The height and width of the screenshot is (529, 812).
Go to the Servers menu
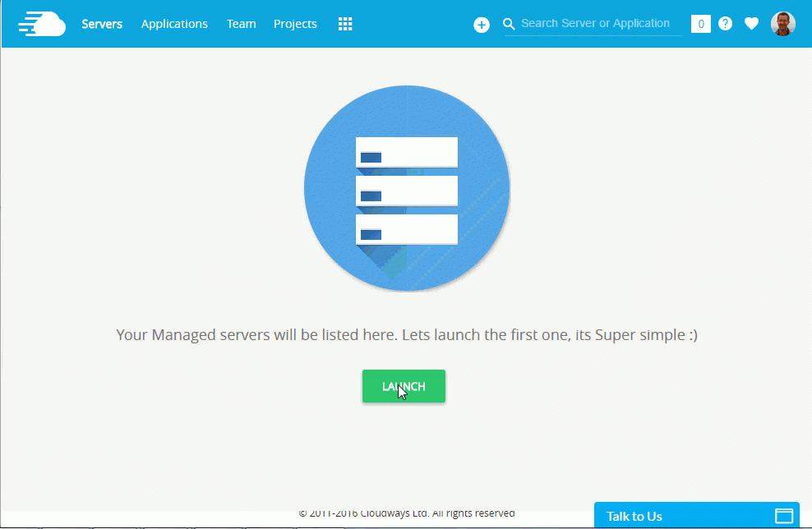(x=102, y=24)
